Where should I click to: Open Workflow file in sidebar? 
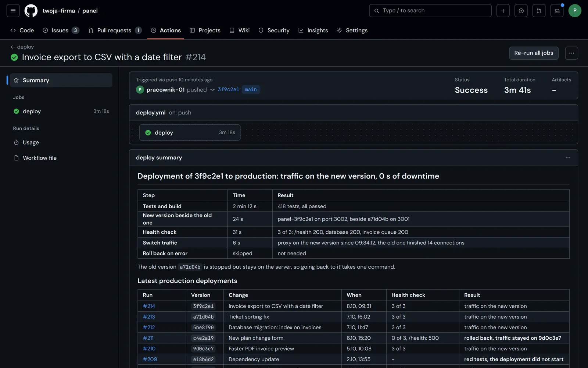(x=61, y=158)
